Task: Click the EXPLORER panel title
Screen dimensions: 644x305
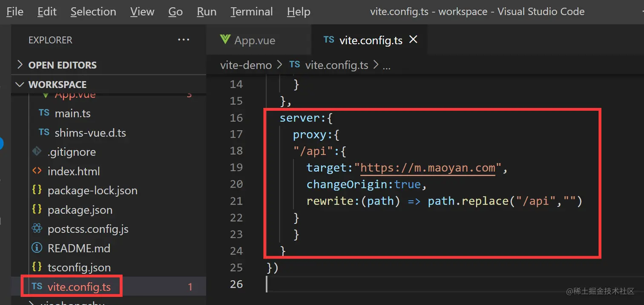Action: [50, 40]
